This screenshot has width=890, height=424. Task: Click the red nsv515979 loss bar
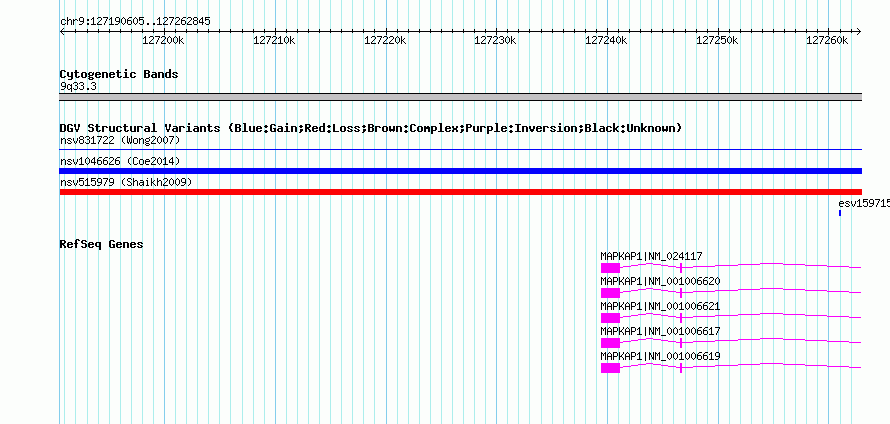460,192
